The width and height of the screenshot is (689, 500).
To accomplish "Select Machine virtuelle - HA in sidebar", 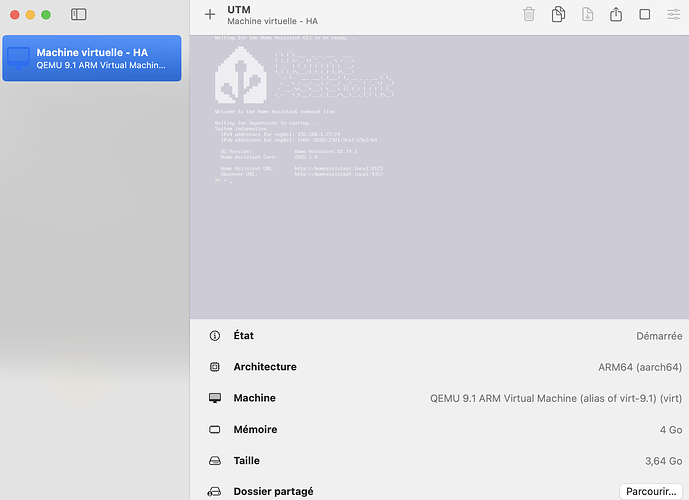I will [92, 58].
